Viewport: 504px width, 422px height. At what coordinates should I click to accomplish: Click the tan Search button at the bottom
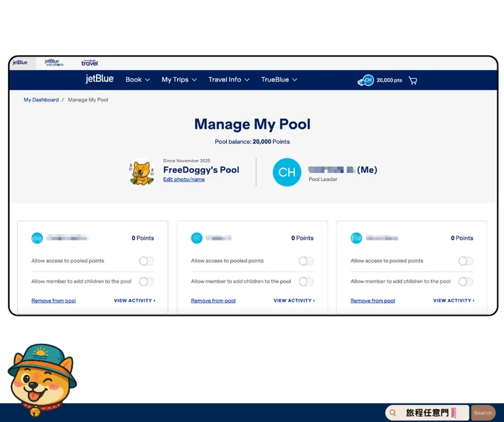483,413
